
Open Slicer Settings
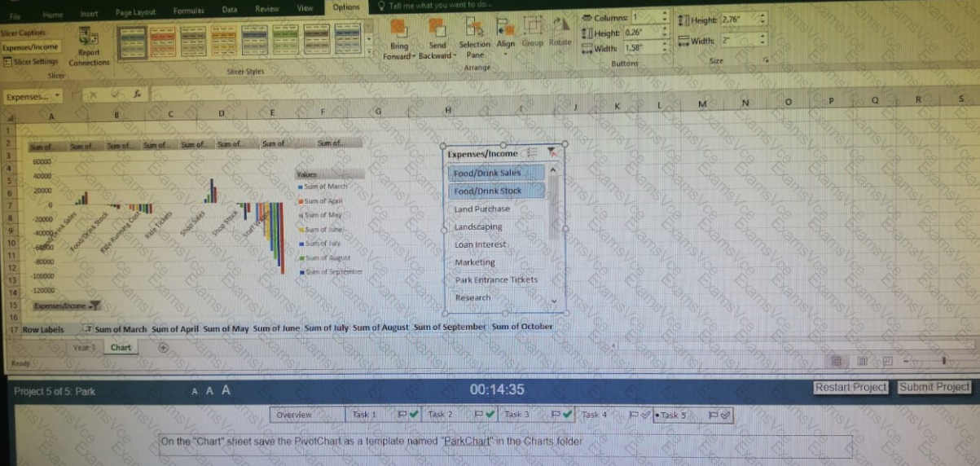tap(30, 62)
